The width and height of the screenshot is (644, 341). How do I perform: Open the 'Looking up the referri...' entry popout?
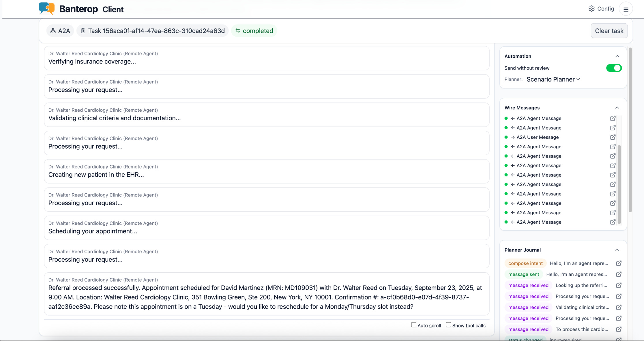click(619, 285)
